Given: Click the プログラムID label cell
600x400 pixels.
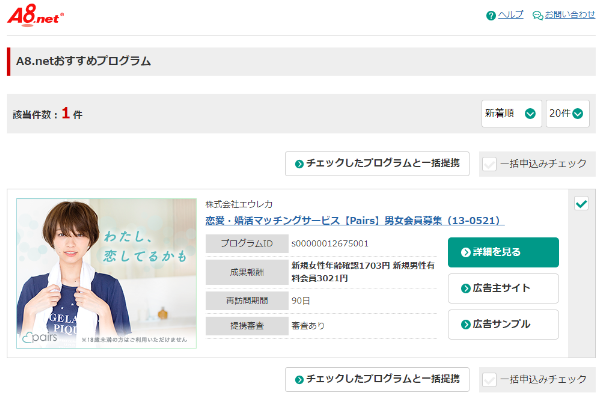Looking at the screenshot, I should [x=247, y=243].
